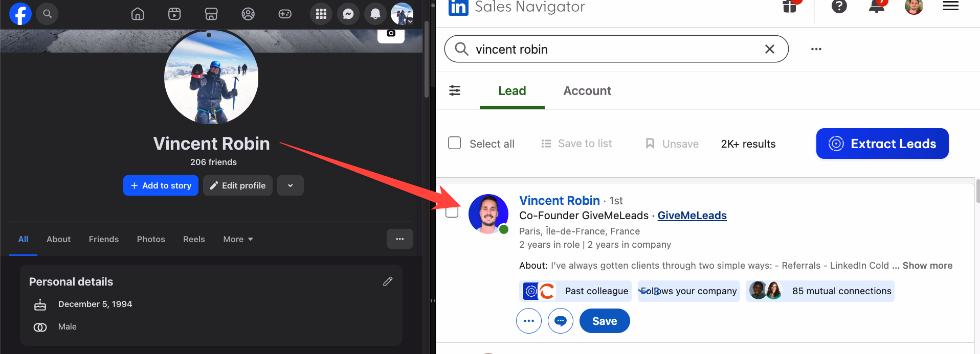Viewport: 980px width, 354px height.
Task: Open Facebook account avatar menu
Action: 402,14
